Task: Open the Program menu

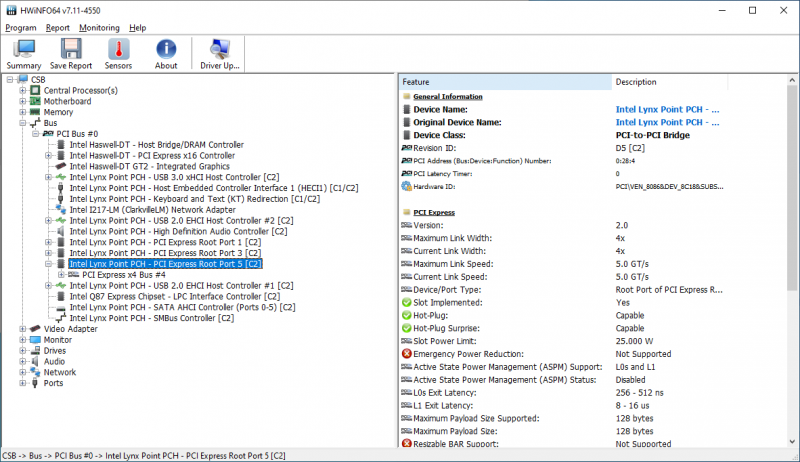Action: pyautogui.click(x=21, y=28)
